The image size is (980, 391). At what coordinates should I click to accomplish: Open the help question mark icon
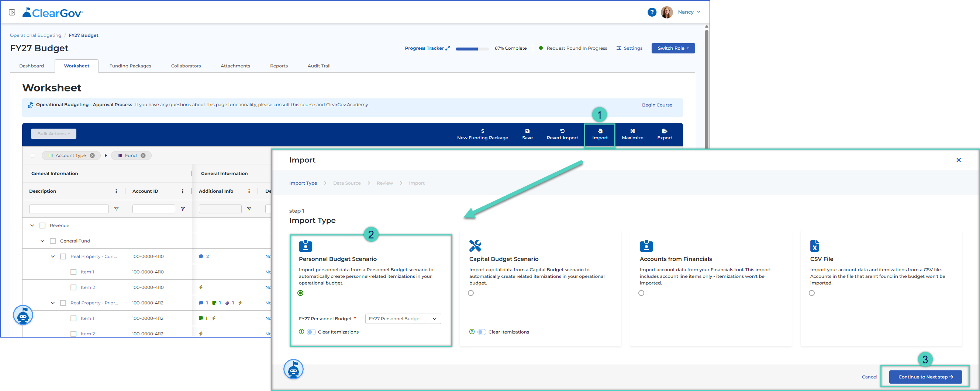(652, 12)
